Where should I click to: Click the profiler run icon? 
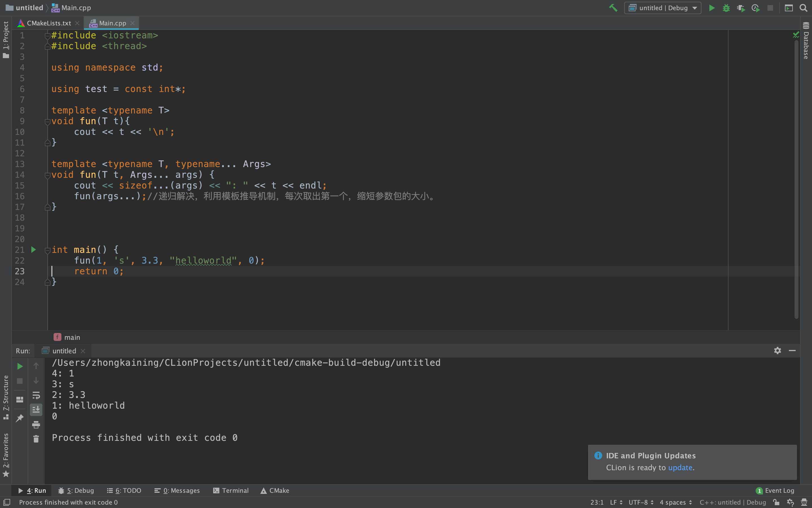(x=756, y=8)
